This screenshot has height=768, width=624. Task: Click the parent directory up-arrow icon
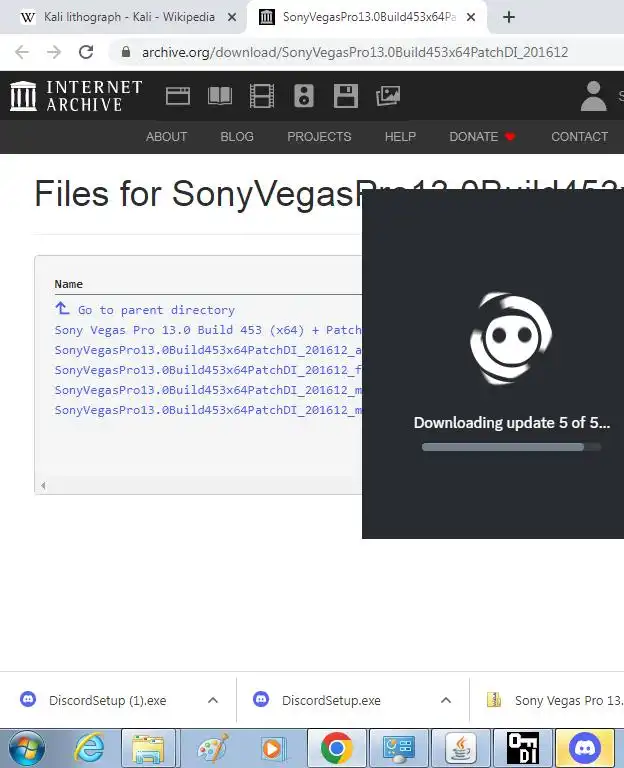tap(62, 309)
